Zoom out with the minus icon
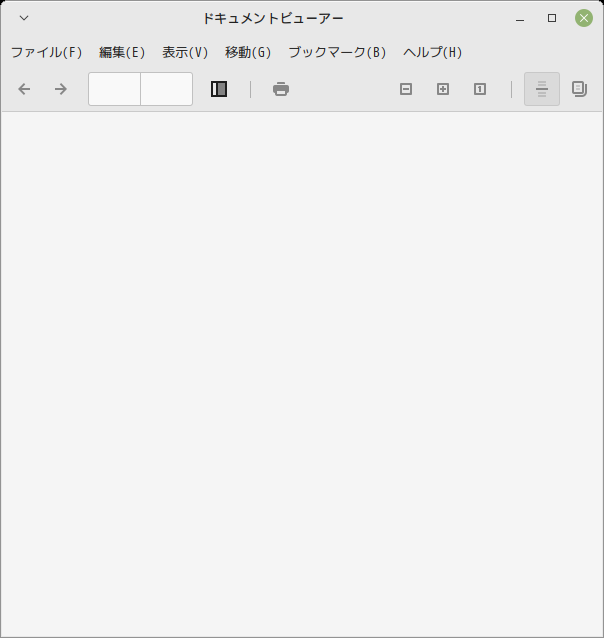 (406, 89)
